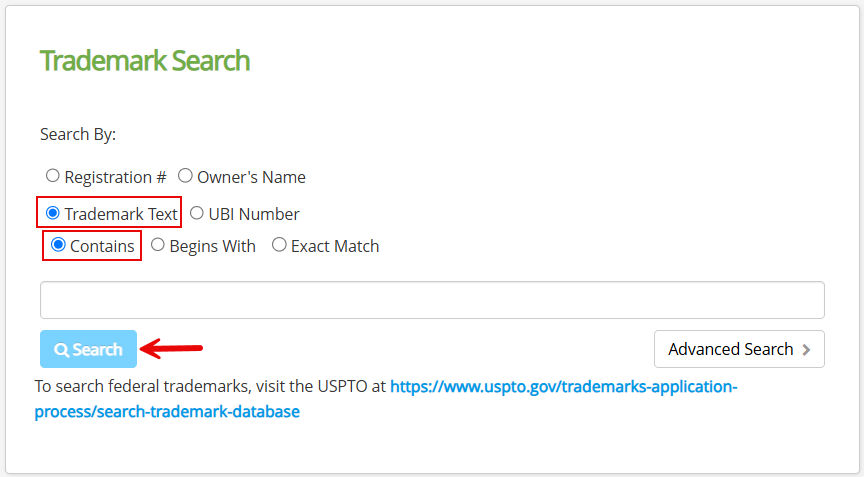The image size is (864, 477).
Task: Switch matching to Begins With radio
Action: [158, 245]
